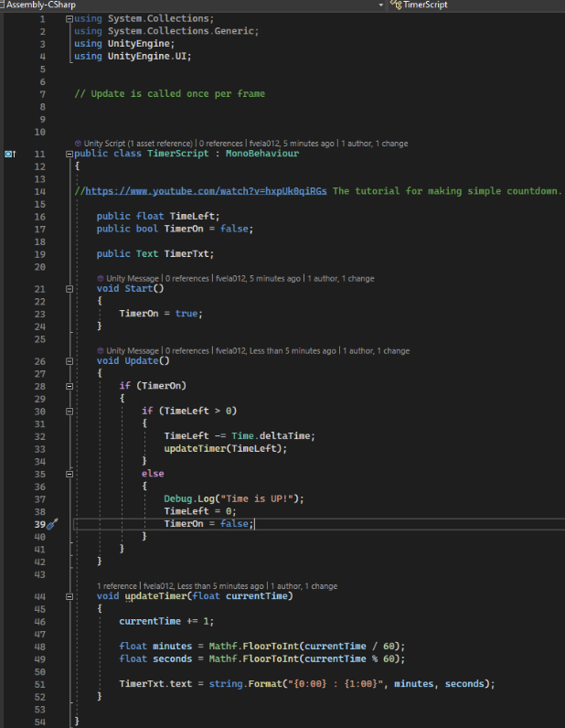
Task: Click the Unity Message icon above Start()
Action: [101, 279]
